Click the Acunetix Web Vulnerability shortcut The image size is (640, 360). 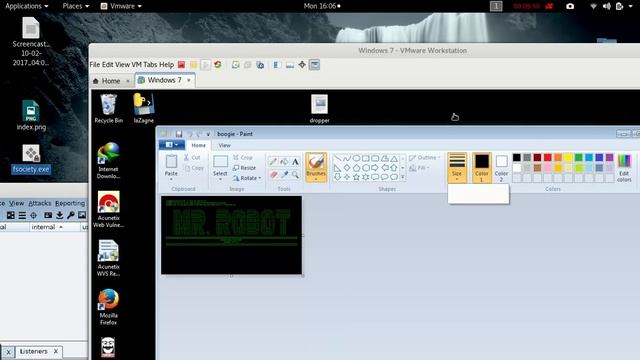point(108,209)
